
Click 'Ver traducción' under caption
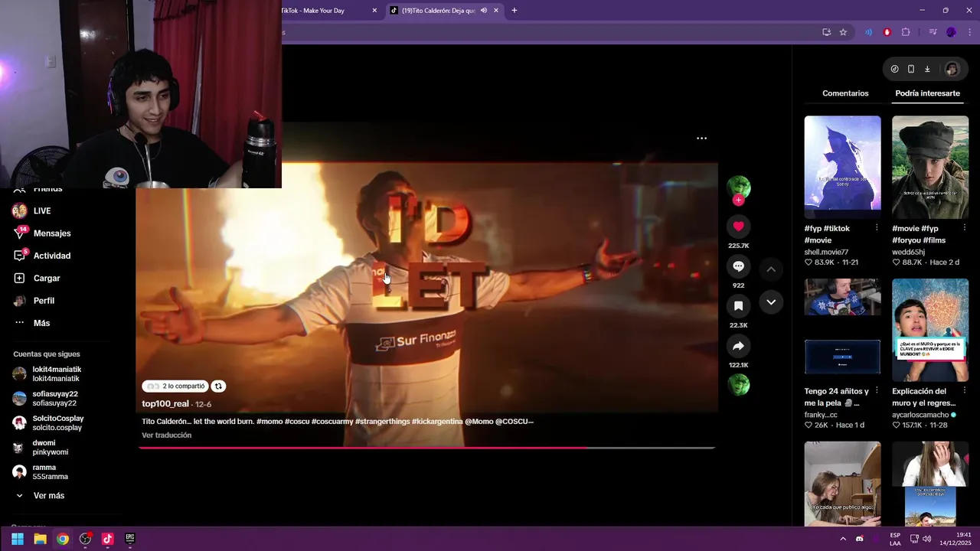click(166, 435)
